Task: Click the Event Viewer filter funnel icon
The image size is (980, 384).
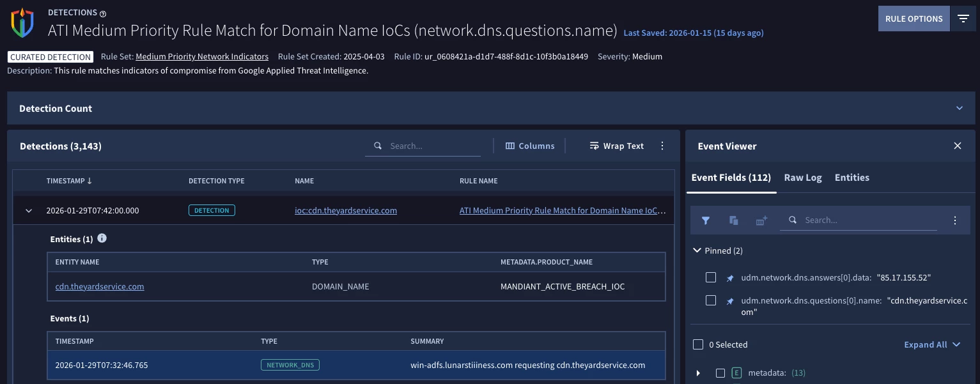Action: tap(706, 220)
